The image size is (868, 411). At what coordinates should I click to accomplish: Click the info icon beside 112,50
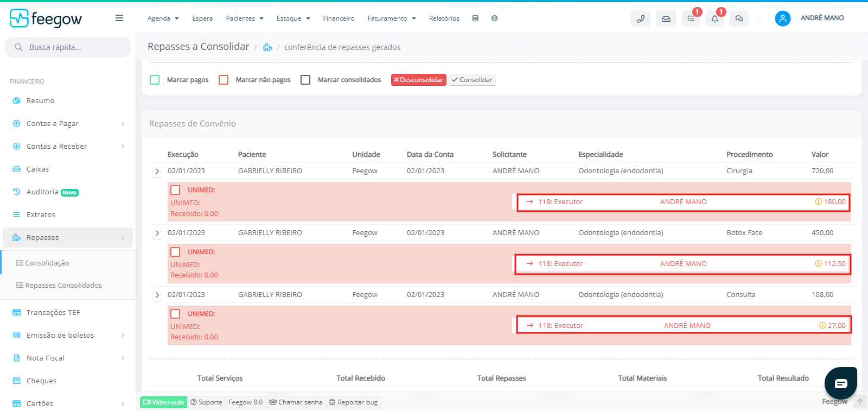click(818, 263)
